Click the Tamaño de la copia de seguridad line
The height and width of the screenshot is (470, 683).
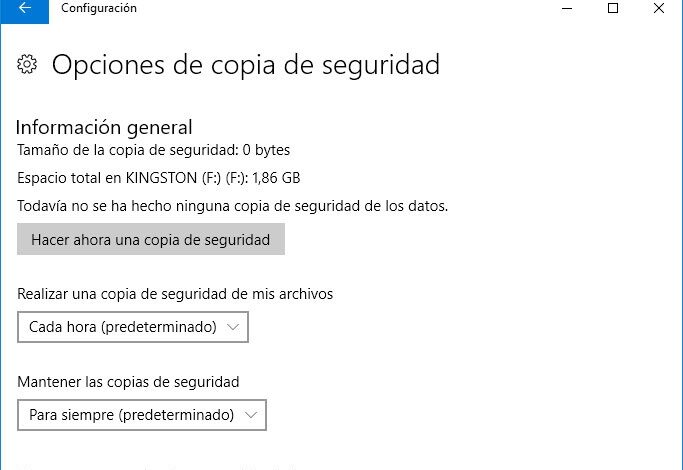[x=153, y=150]
